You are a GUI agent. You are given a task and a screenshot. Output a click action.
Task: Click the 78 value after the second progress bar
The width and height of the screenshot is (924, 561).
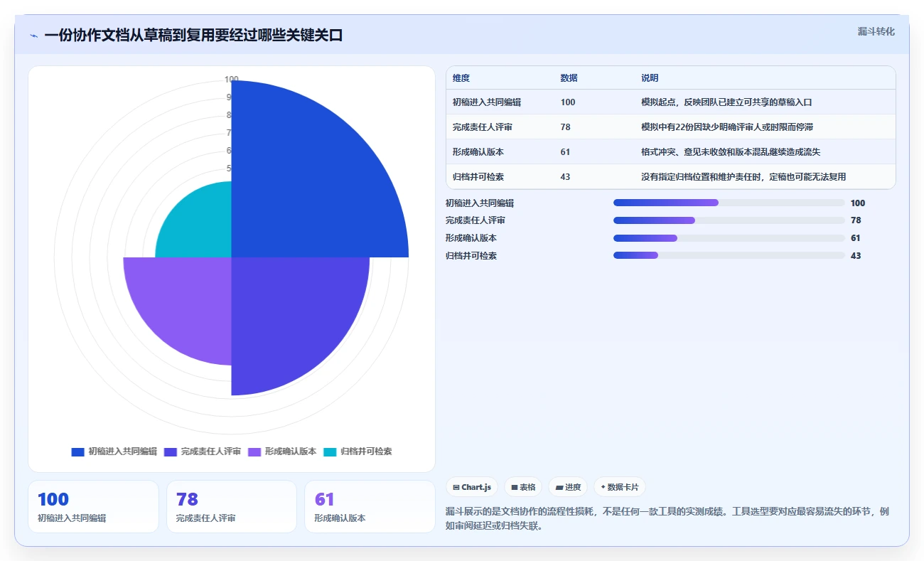tap(856, 220)
